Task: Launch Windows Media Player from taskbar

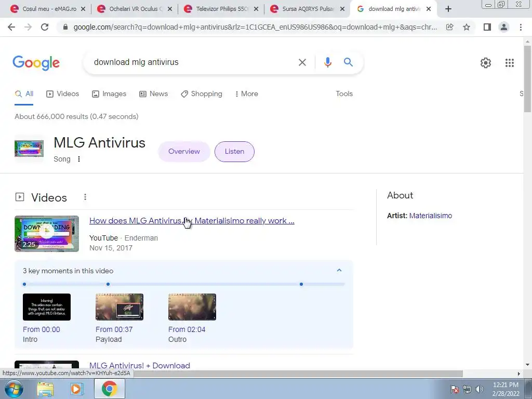Action: (x=76, y=389)
